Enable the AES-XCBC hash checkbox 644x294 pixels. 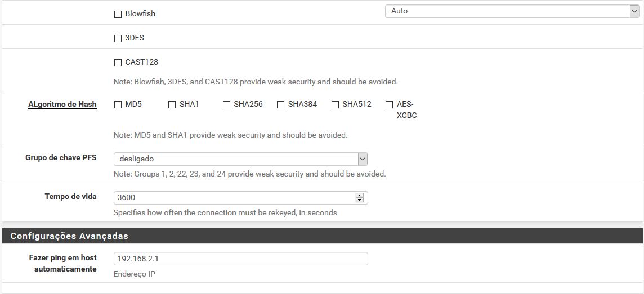[389, 105]
